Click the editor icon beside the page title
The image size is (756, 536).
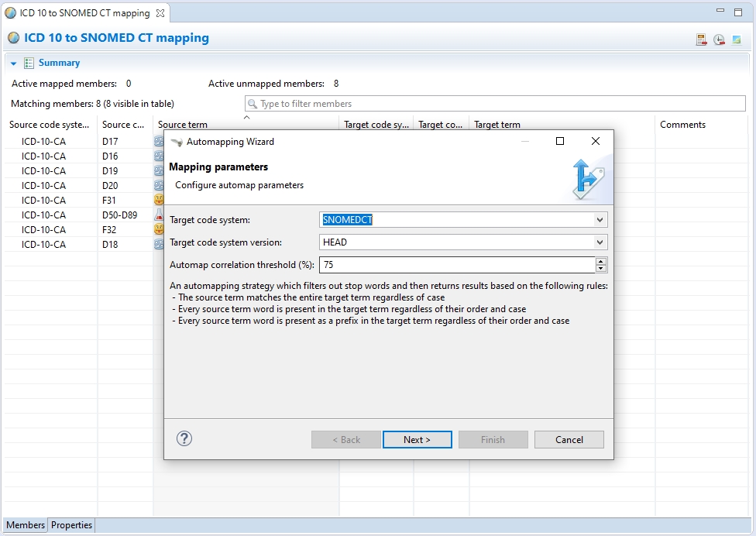14,38
